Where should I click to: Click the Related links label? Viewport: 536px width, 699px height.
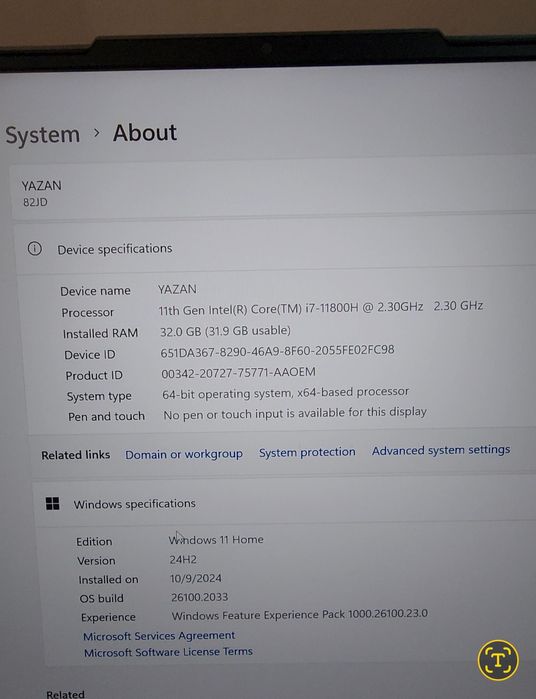click(75, 455)
